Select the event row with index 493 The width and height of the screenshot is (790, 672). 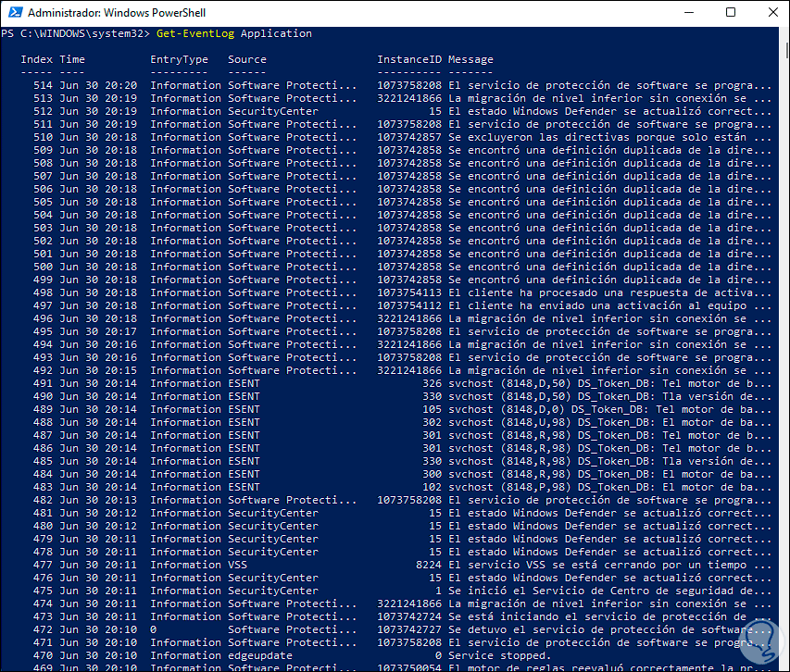click(x=402, y=357)
